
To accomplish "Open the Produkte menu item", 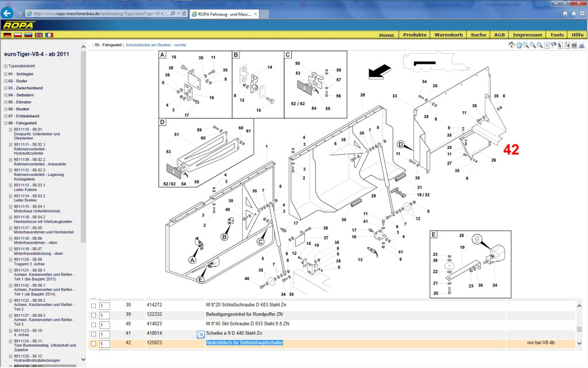I will click(415, 35).
